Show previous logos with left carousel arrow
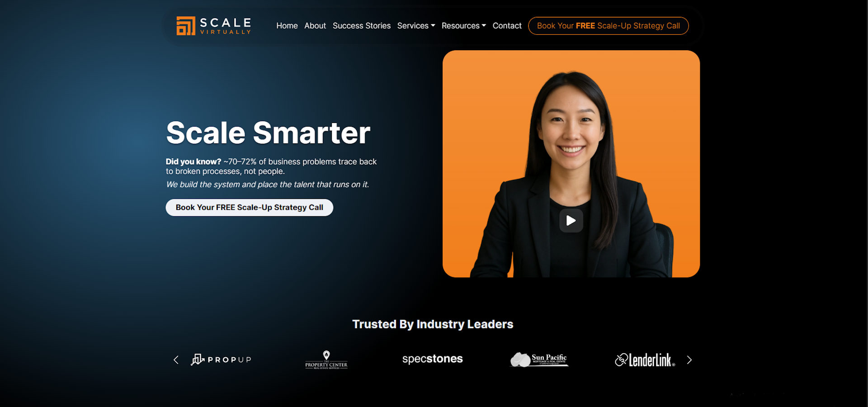This screenshot has width=868, height=407. tap(176, 360)
